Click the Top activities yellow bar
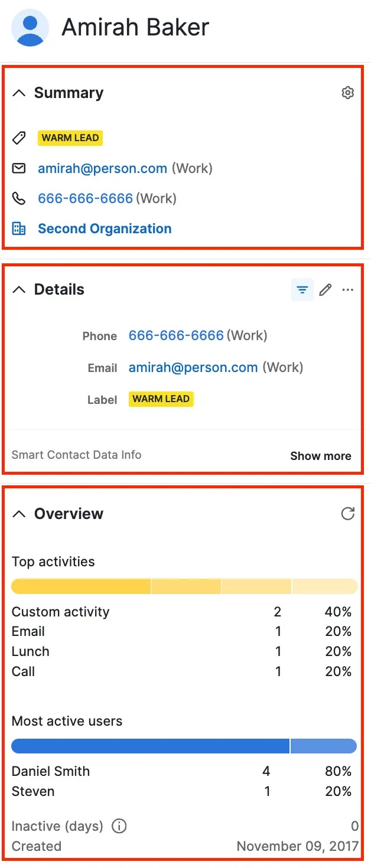 pyautogui.click(x=184, y=586)
